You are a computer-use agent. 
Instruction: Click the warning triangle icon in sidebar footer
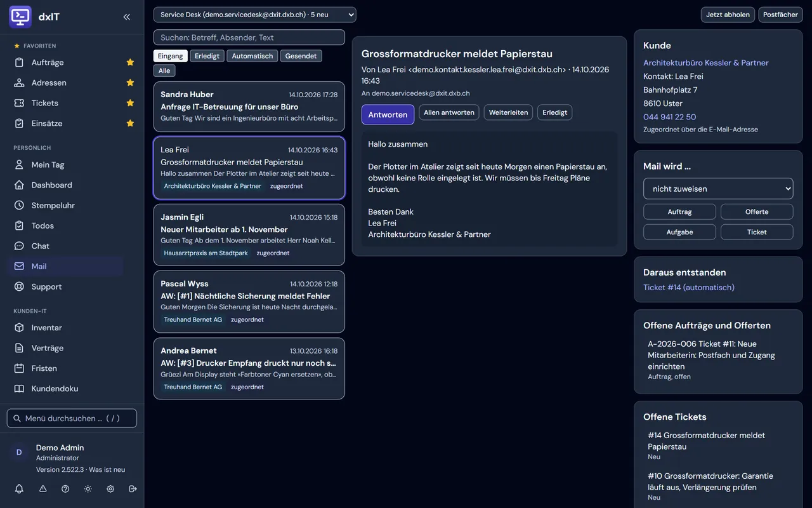point(43,489)
